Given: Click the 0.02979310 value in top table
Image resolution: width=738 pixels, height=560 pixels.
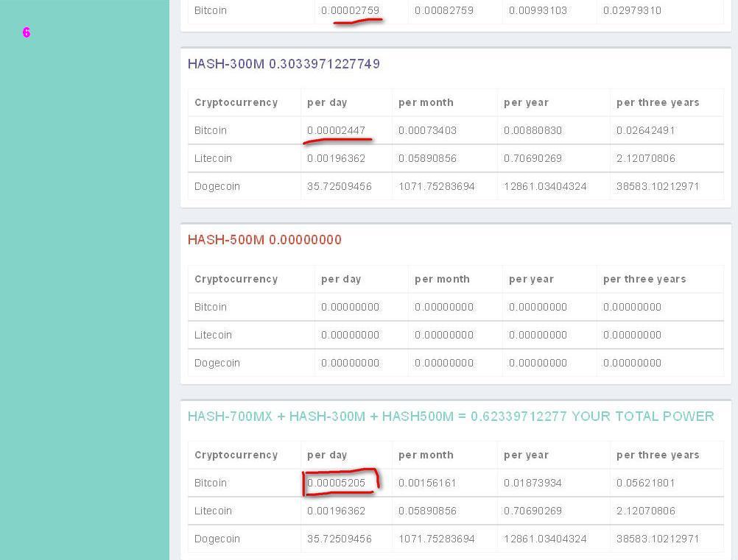Looking at the screenshot, I should (x=632, y=10).
